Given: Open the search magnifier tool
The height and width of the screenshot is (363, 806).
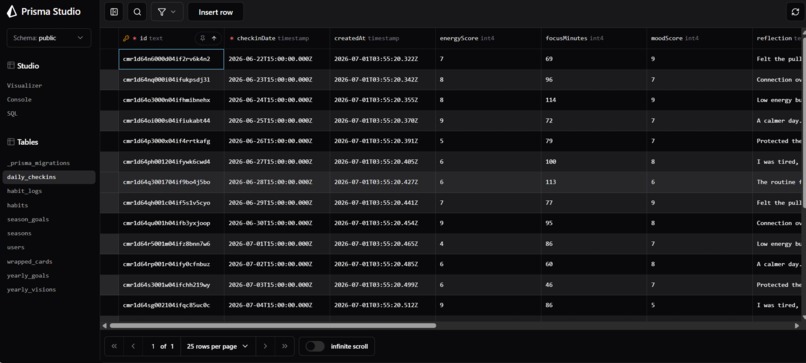Looking at the screenshot, I should 137,12.
